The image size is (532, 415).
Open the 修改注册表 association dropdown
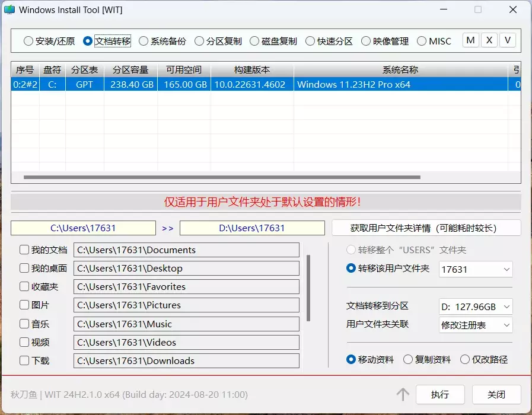click(x=476, y=325)
